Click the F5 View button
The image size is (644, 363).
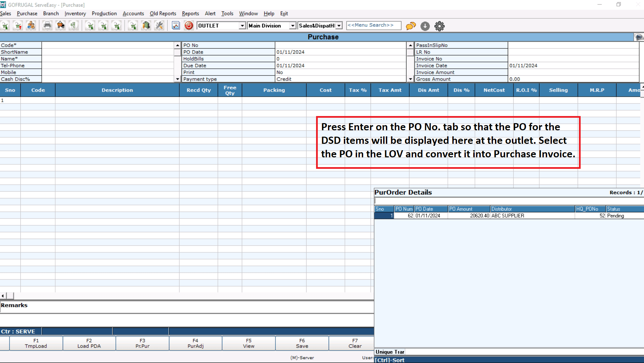coord(249,343)
